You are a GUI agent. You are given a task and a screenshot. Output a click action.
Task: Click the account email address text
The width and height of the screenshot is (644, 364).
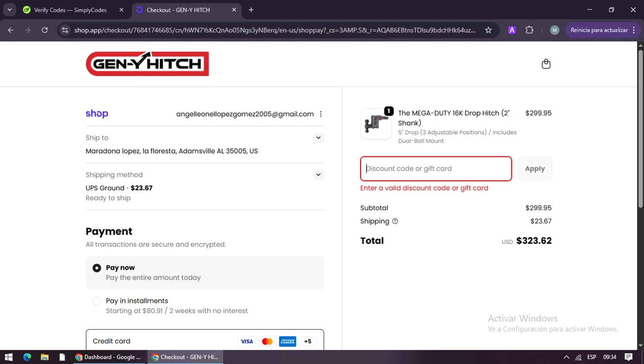245,114
